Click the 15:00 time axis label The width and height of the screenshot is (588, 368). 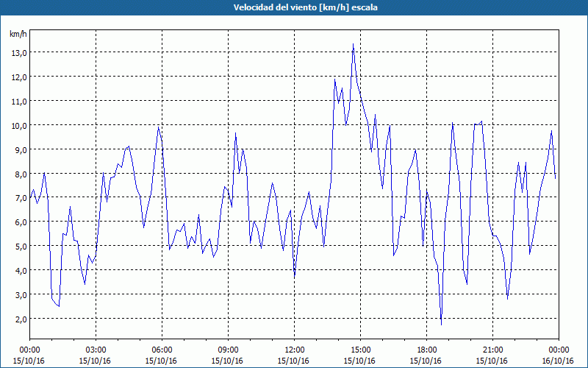pos(360,350)
